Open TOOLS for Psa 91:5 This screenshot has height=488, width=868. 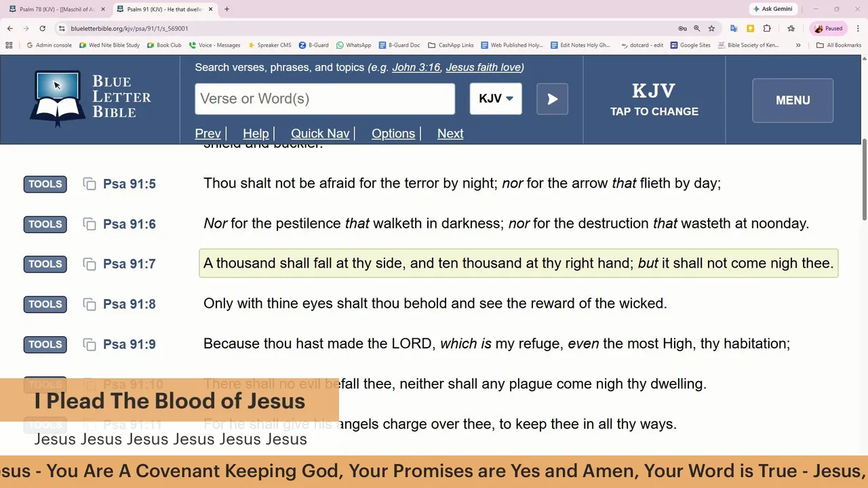pyautogui.click(x=45, y=184)
